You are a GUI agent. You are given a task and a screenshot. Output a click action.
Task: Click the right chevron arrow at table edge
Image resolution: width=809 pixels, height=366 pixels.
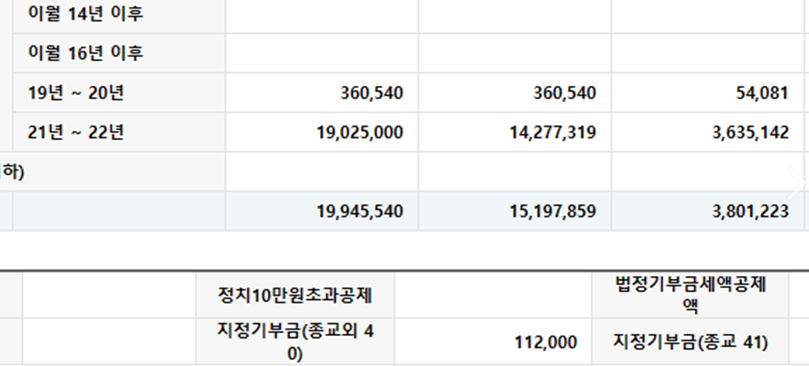coord(798,183)
